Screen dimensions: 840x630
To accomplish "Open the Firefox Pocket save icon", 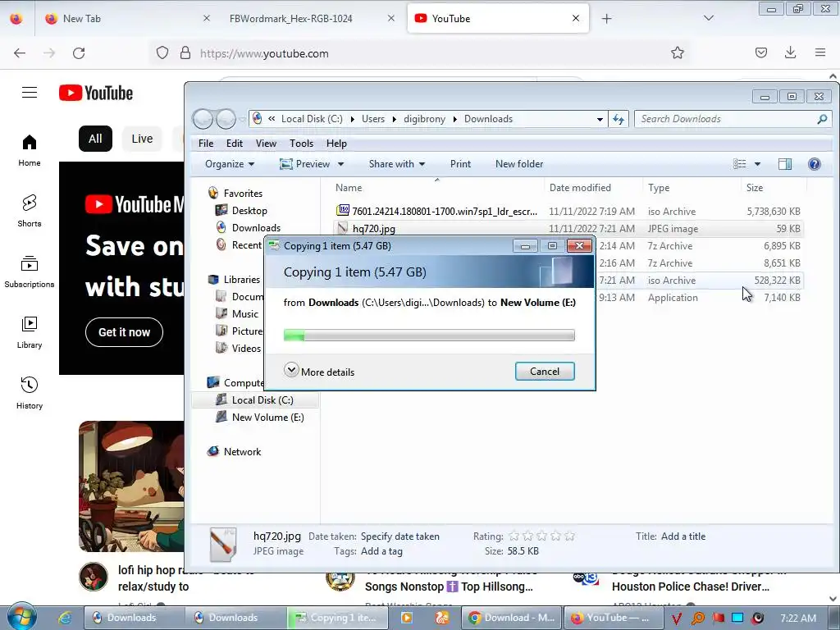I will pyautogui.click(x=760, y=52).
